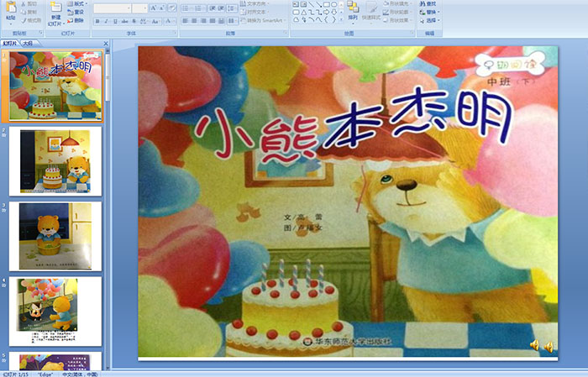588x377 pixels.
Task: Toggle Text Shadow (S) formatting
Action: (134, 21)
